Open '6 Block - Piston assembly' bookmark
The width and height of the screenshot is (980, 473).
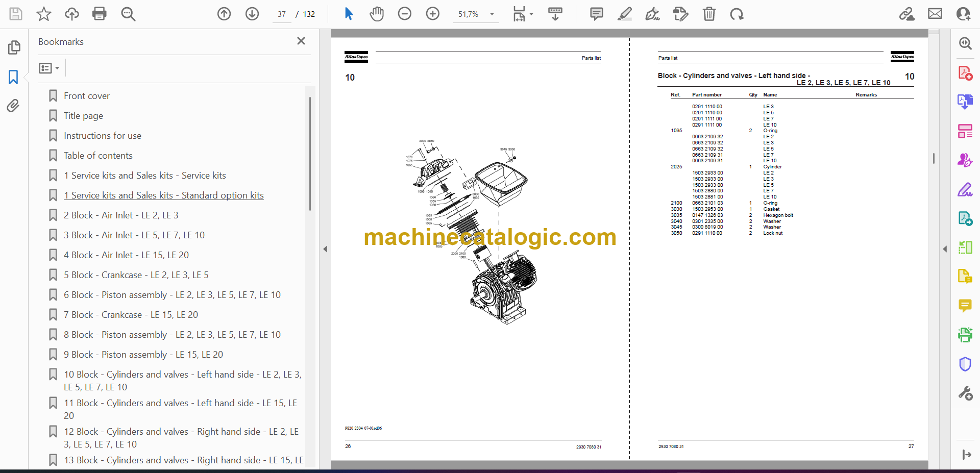pos(173,295)
